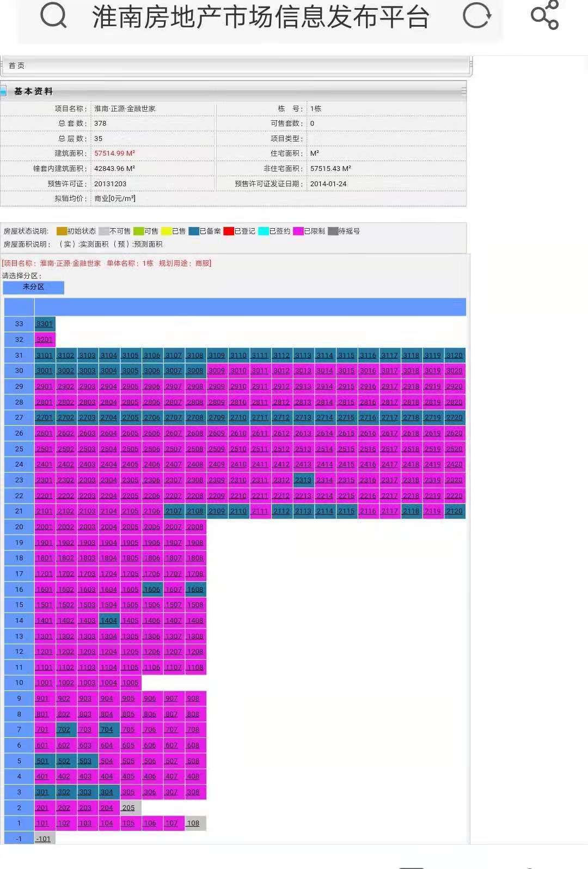
Task: Select the 未分区 zone tab
Action: point(34,287)
